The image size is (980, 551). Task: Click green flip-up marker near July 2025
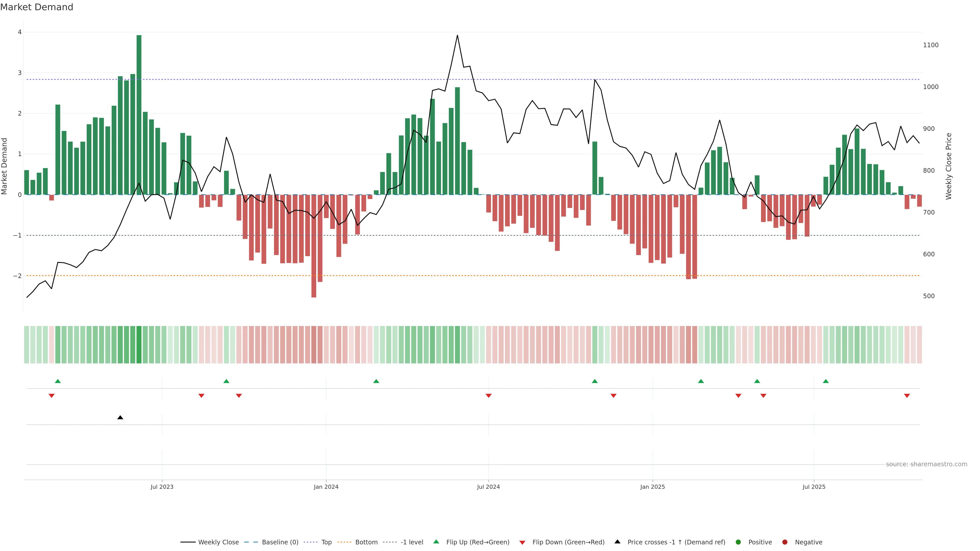coord(826,381)
